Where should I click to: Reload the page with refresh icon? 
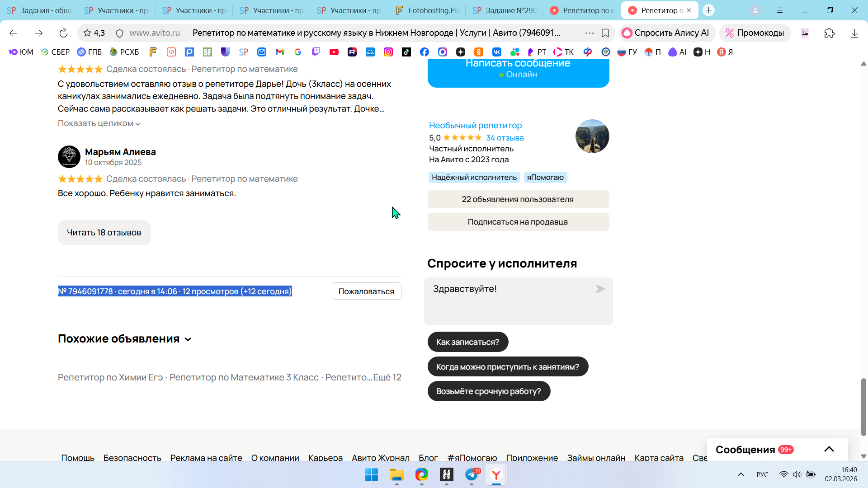click(x=63, y=33)
